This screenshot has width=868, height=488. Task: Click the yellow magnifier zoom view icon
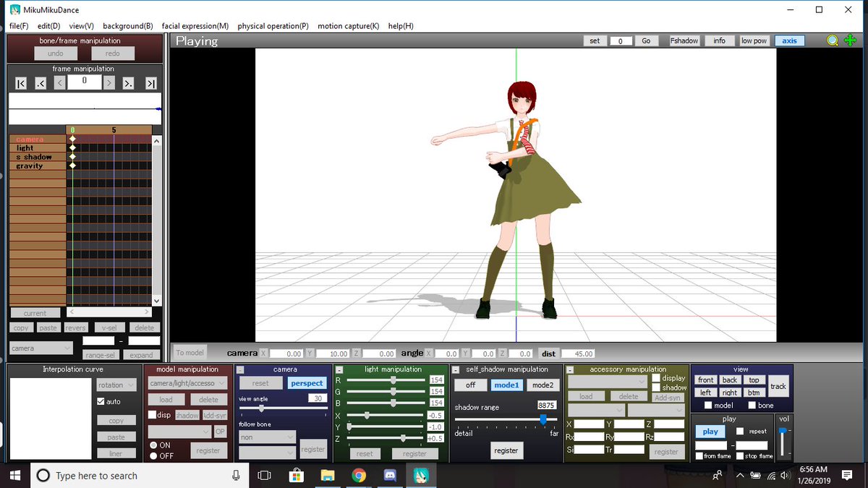(833, 40)
